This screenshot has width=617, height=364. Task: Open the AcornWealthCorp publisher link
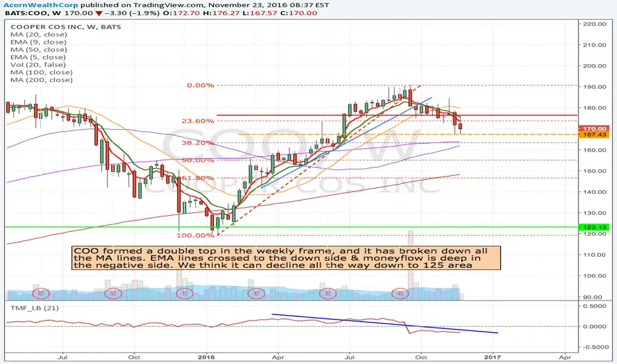click(x=41, y=5)
